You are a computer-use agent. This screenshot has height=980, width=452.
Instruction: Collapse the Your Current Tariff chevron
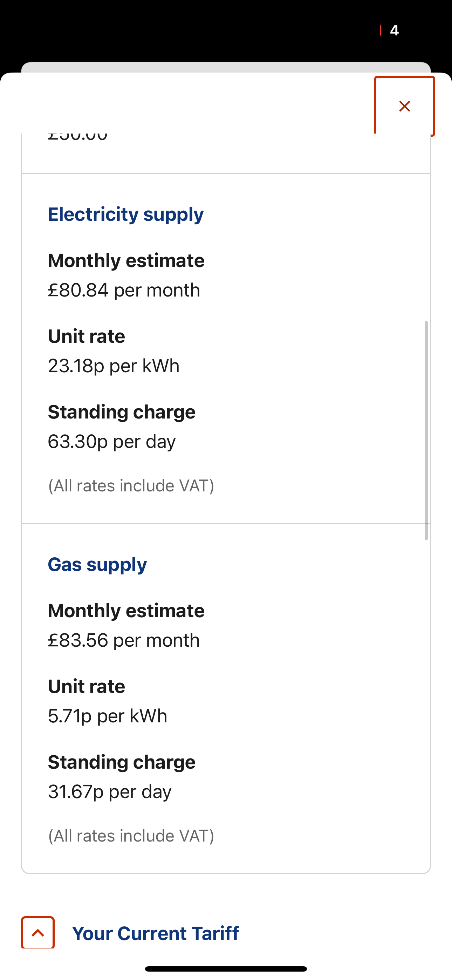(38, 932)
